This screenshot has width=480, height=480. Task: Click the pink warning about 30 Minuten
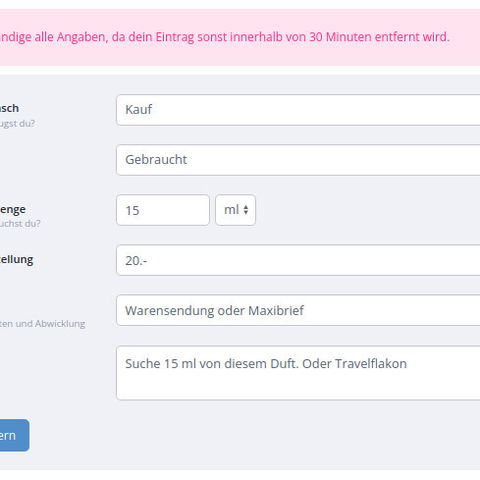225,37
